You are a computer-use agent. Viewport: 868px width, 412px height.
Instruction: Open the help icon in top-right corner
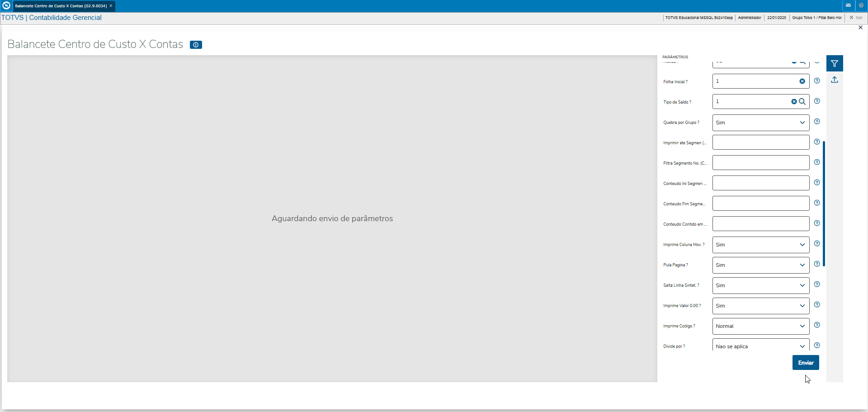click(861, 5)
